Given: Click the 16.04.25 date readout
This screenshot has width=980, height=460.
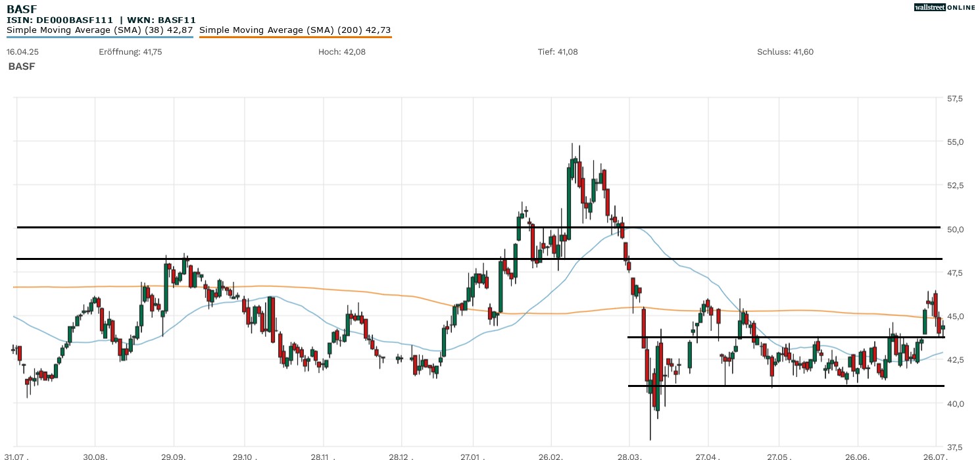Looking at the screenshot, I should 20,52.
